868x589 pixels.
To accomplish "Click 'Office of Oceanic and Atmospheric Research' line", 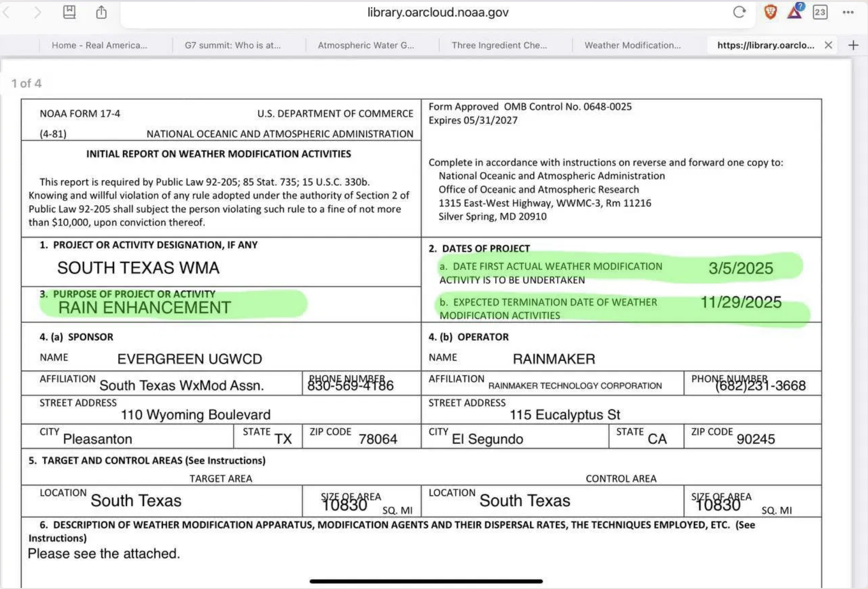I will point(538,190).
